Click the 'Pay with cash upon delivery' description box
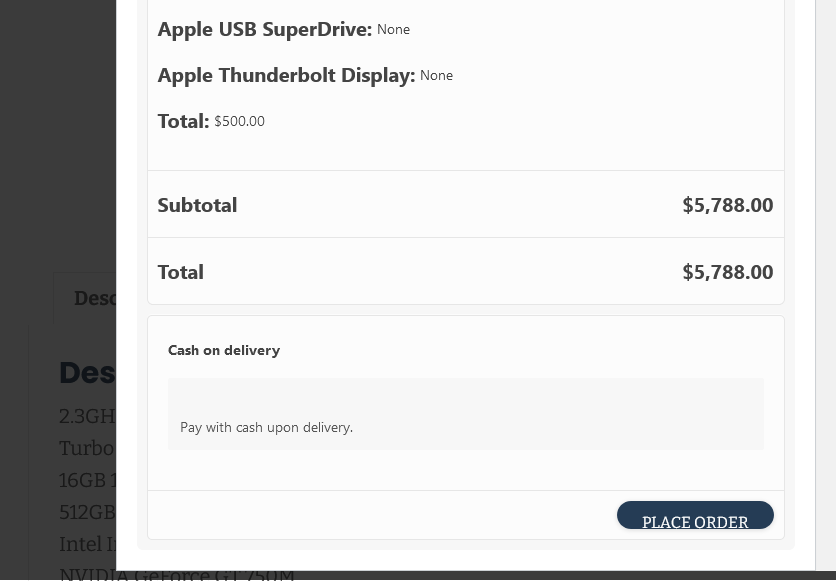 click(x=465, y=414)
